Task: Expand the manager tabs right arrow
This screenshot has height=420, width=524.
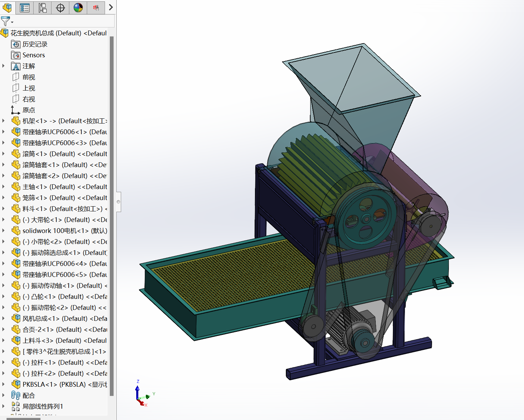Action: 110,7
